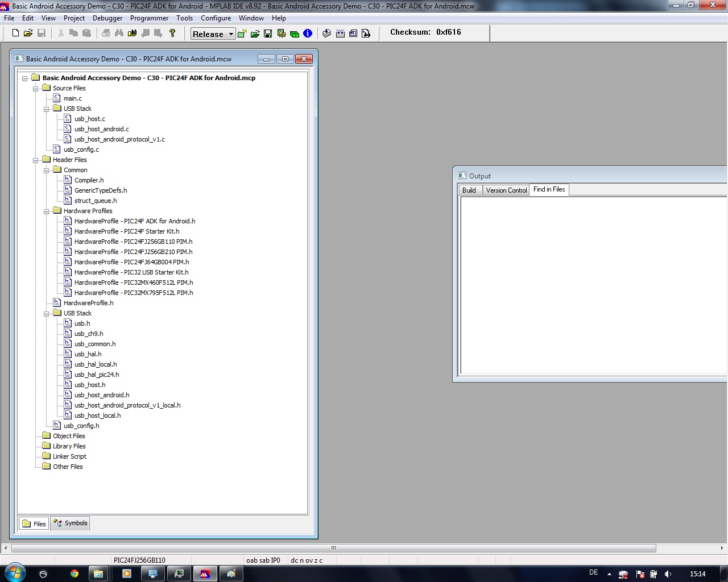Open the Tools menu
728x582 pixels.
point(184,18)
